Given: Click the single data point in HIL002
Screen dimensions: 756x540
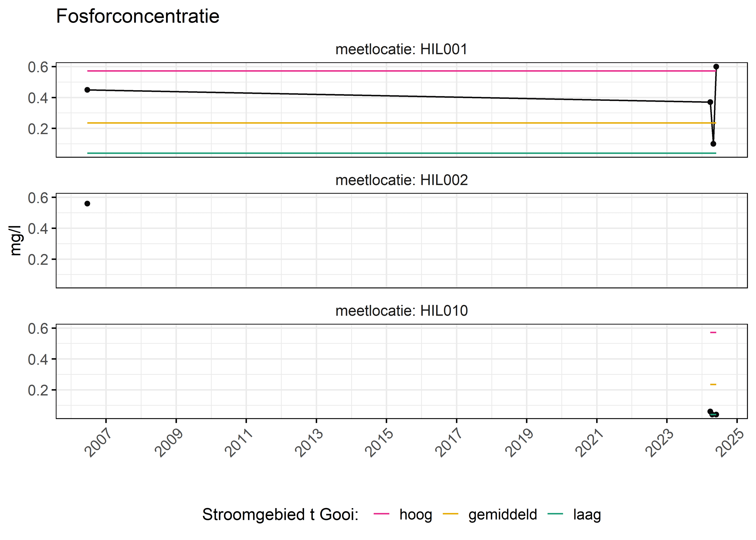Looking at the screenshot, I should tap(87, 204).
